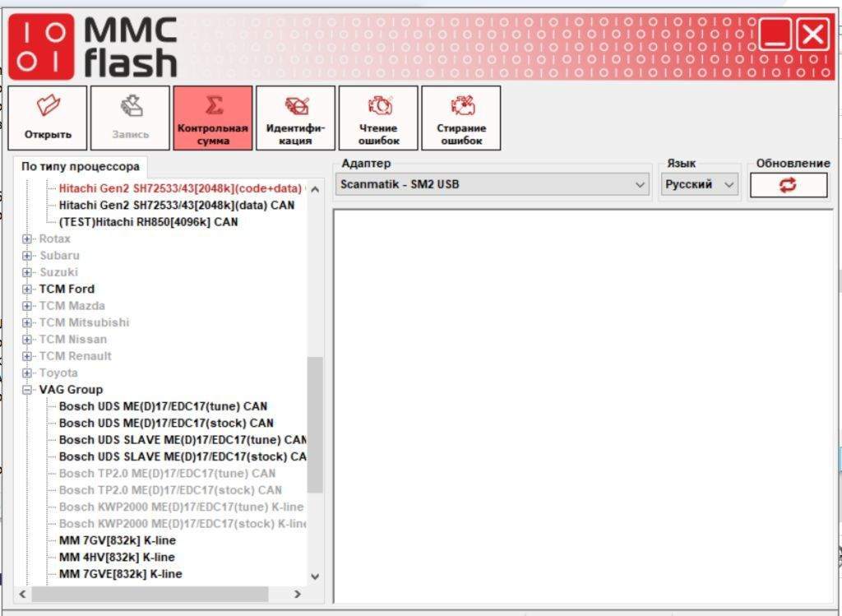
Task: Click the VAG Group label
Action: pyautogui.click(x=71, y=390)
